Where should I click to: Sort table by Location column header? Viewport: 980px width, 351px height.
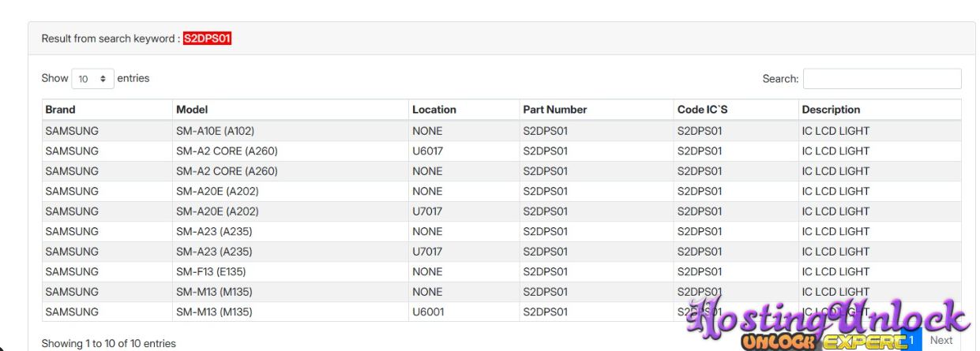(x=434, y=110)
